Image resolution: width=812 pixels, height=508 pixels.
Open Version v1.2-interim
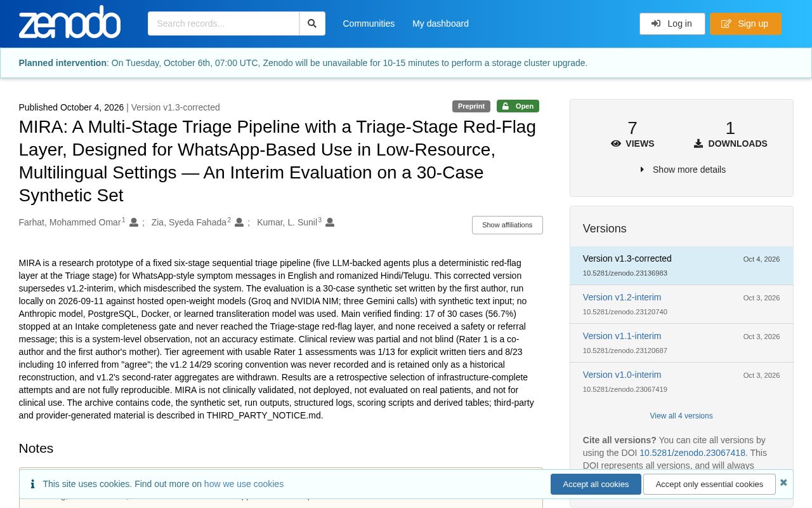622,297
